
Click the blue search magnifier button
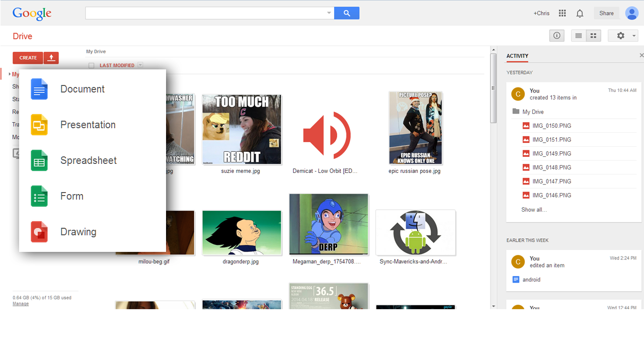(347, 13)
